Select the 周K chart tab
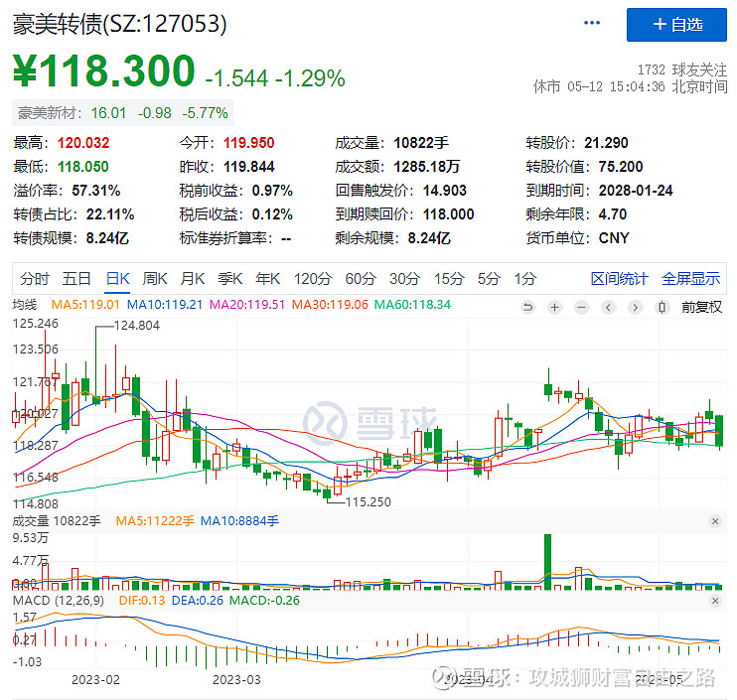737x700 pixels. [155, 279]
